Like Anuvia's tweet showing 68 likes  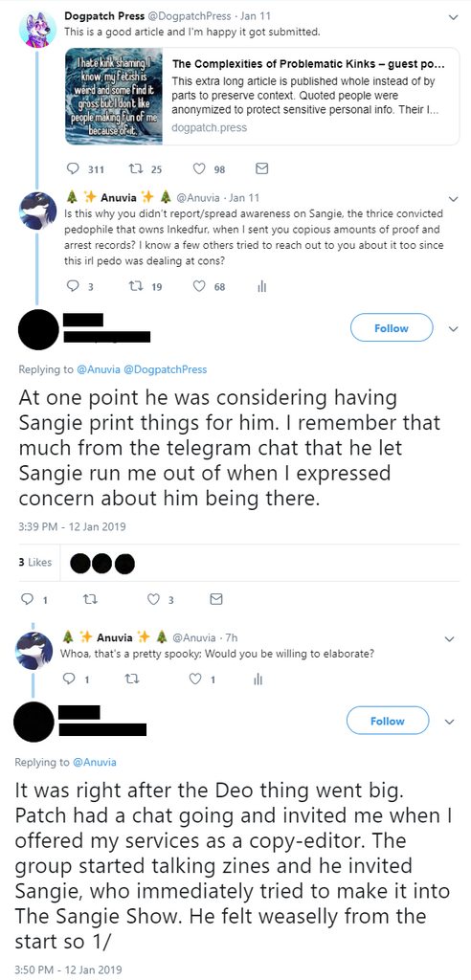tap(199, 286)
